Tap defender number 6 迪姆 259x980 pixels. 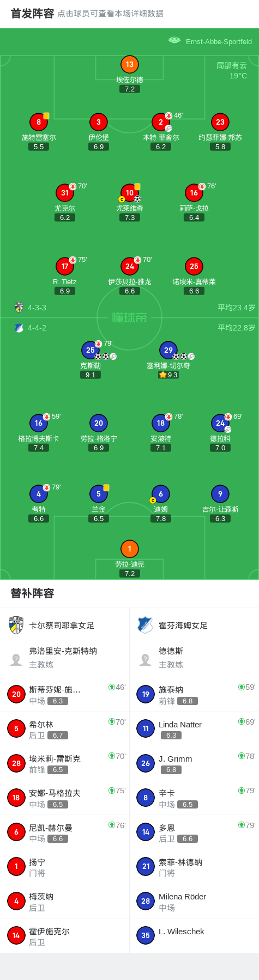(x=161, y=494)
